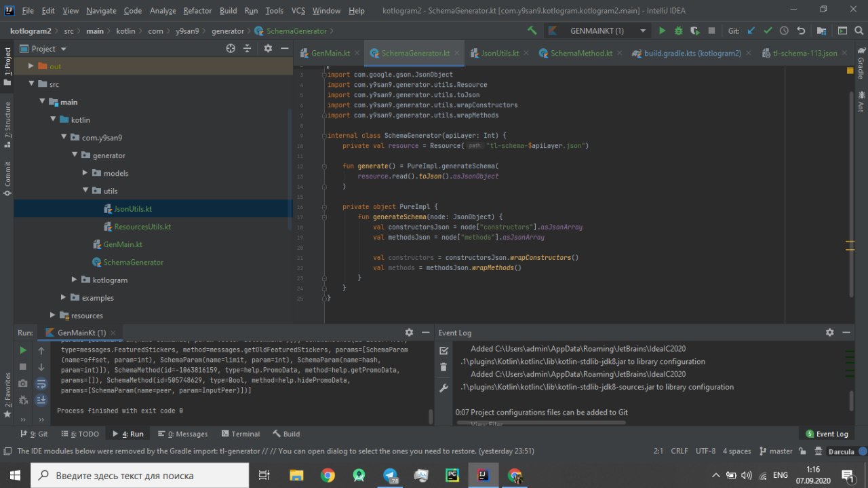Open Telegram from Windows taskbar

(x=391, y=475)
